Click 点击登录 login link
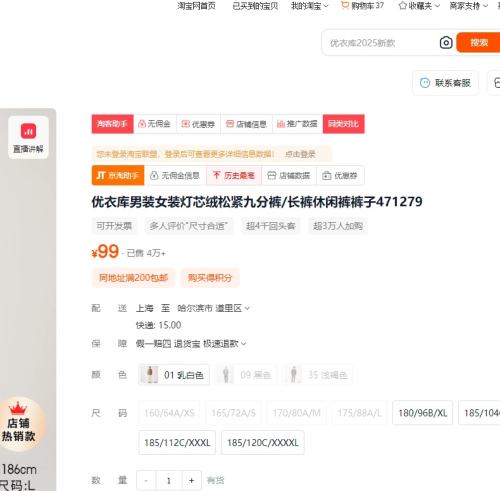 [300, 154]
